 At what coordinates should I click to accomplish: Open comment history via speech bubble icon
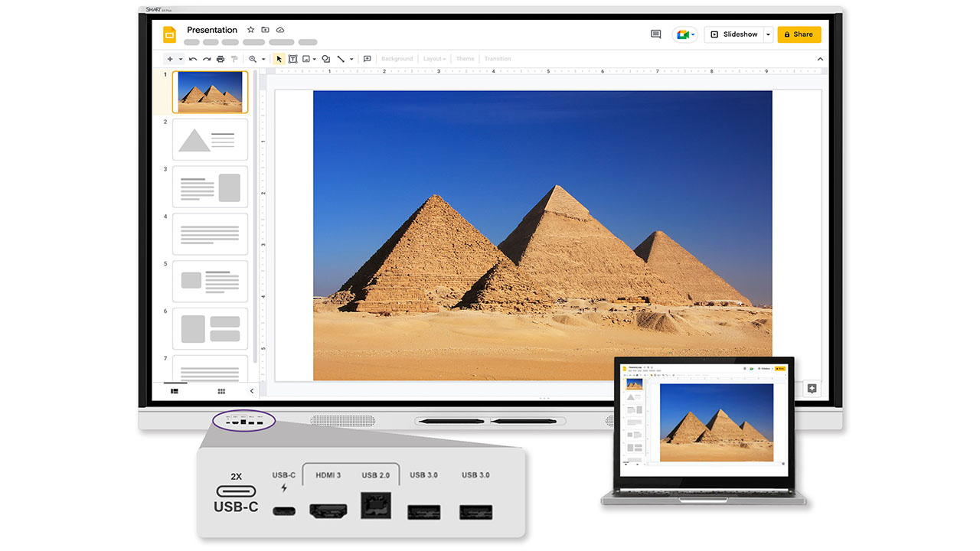tap(656, 34)
